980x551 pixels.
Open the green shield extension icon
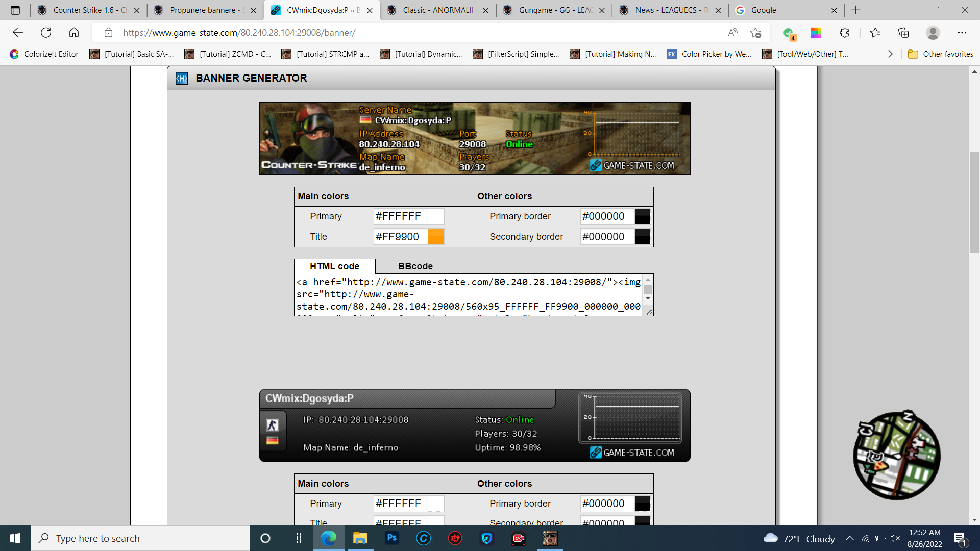[x=789, y=33]
